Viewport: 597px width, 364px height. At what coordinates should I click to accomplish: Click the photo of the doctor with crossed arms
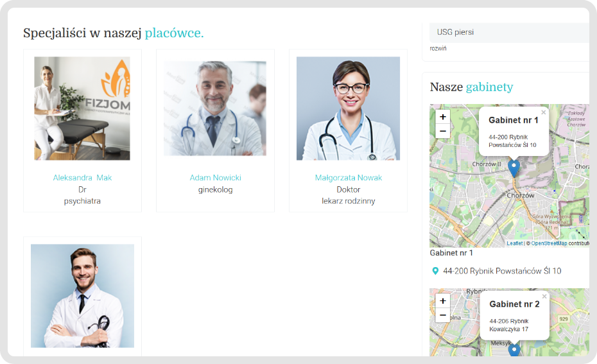click(x=82, y=296)
